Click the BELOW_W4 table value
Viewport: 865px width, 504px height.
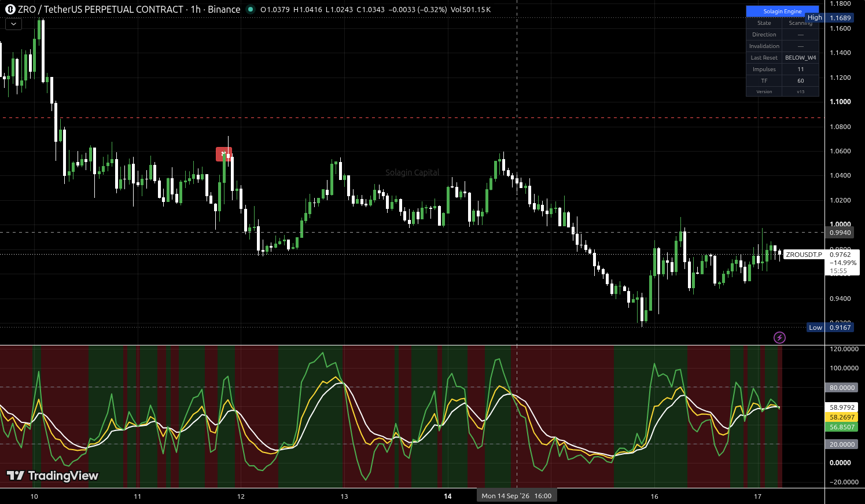click(801, 58)
